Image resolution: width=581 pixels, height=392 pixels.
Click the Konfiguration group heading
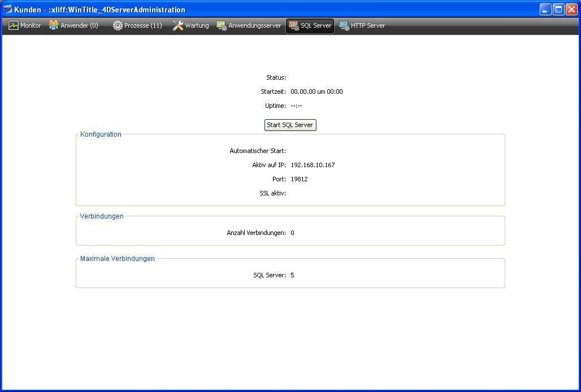pyautogui.click(x=101, y=134)
